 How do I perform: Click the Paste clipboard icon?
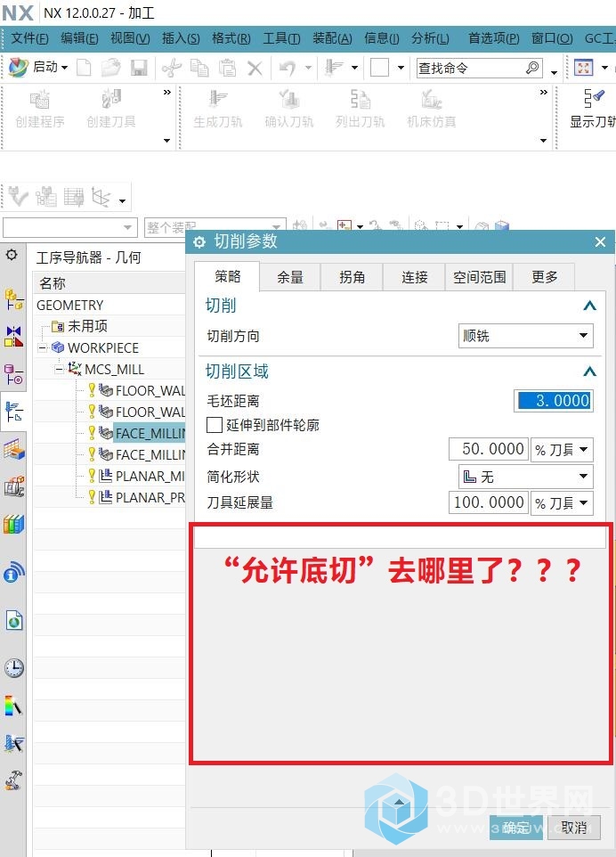tap(227, 68)
